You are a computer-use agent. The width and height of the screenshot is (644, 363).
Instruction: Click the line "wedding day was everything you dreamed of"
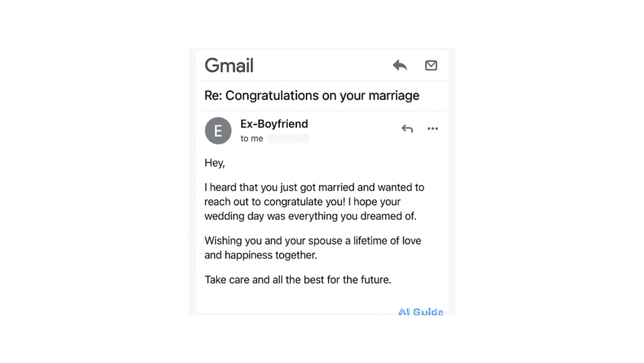311,216
